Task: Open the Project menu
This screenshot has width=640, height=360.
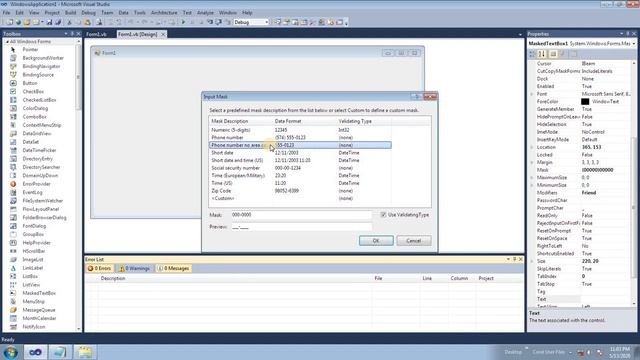Action: click(x=52, y=13)
